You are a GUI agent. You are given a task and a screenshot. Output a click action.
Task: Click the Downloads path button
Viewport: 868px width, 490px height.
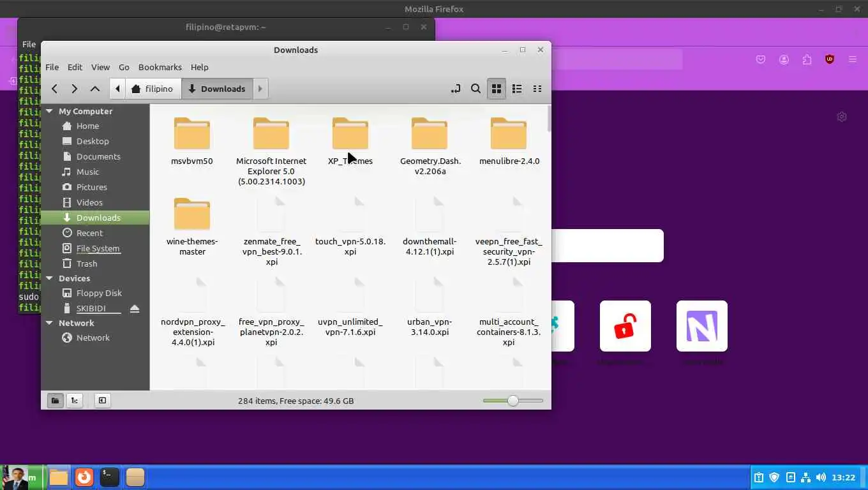click(x=217, y=89)
